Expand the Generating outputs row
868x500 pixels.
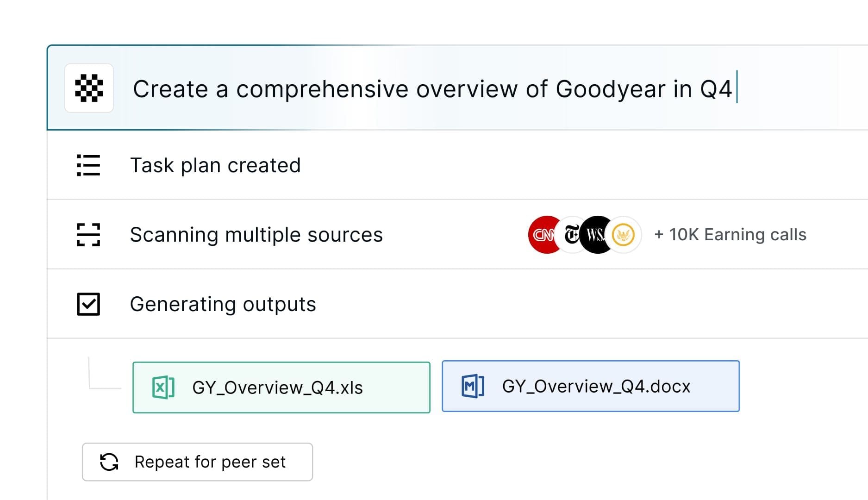[x=223, y=304]
